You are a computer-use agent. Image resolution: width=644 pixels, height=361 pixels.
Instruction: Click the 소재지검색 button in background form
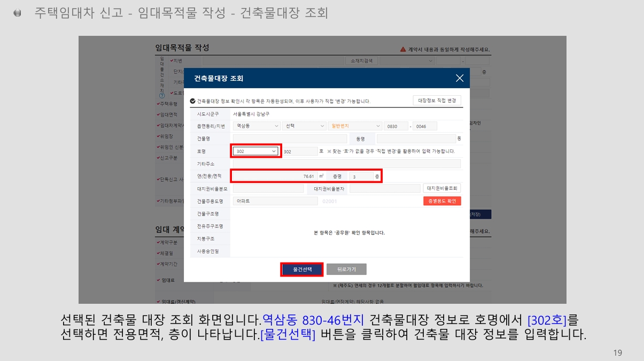click(x=362, y=60)
